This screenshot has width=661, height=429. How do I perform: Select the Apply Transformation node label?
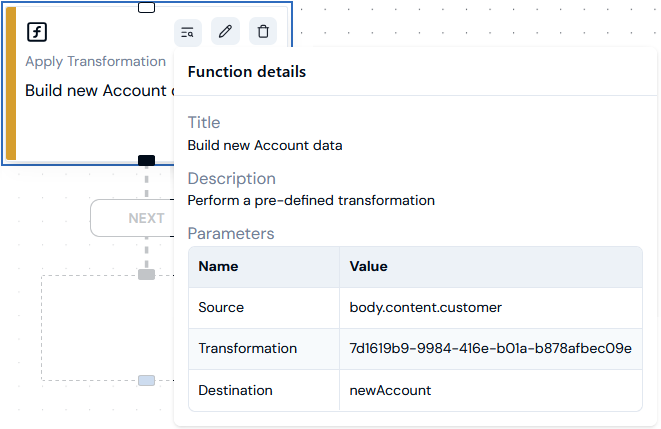[x=96, y=62]
